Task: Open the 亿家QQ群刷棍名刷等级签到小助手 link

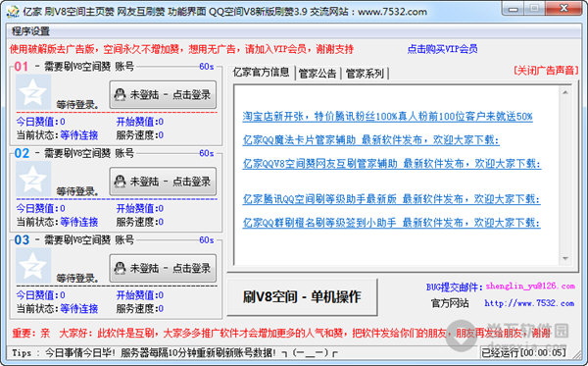Action: coord(391,223)
